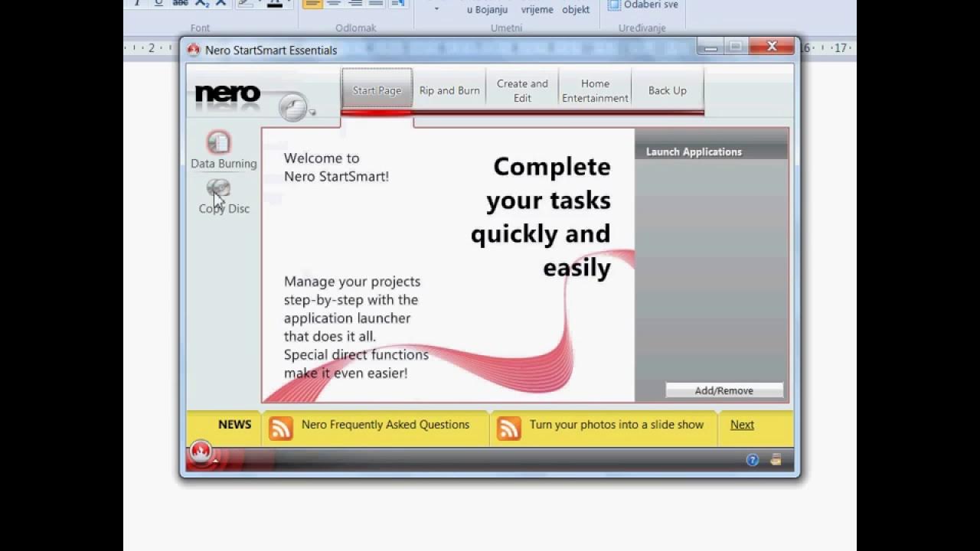Minimize the Nero StartSmart window
This screenshot has height=551, width=980.
(x=710, y=47)
